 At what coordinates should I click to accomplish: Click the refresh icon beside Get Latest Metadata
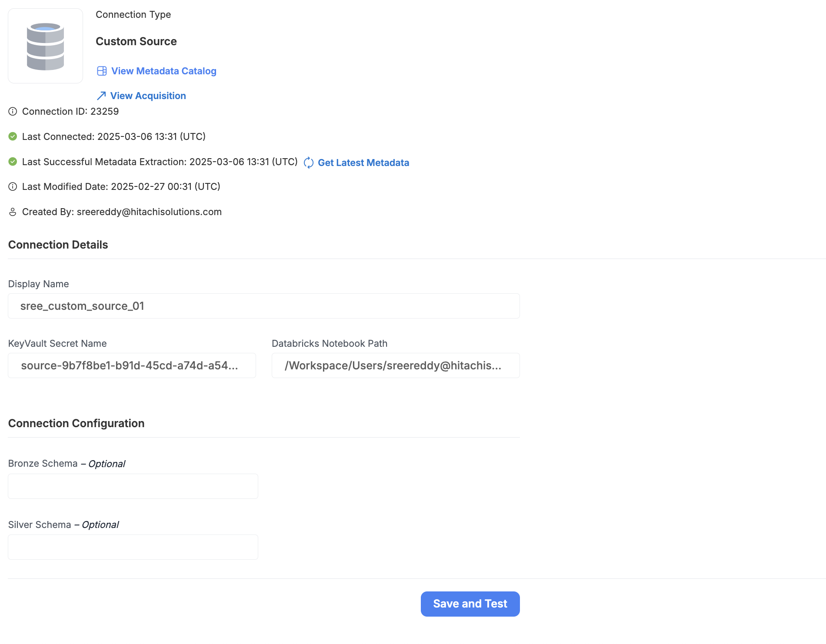pyautogui.click(x=309, y=163)
